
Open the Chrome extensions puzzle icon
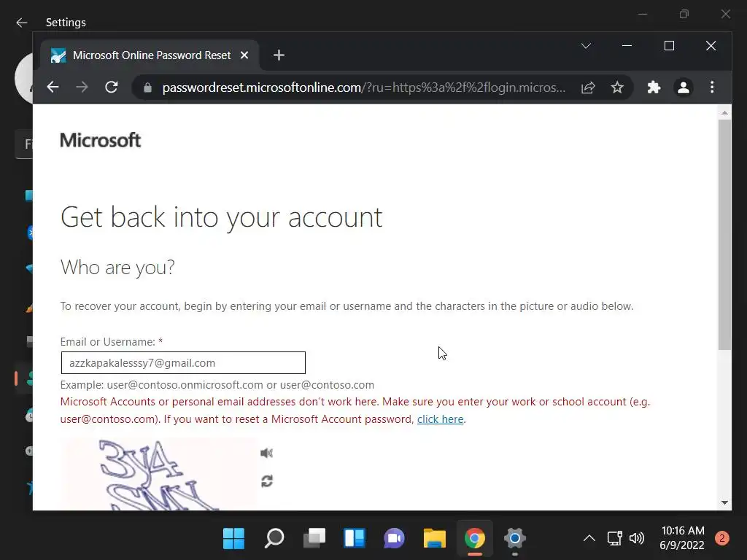point(654,87)
